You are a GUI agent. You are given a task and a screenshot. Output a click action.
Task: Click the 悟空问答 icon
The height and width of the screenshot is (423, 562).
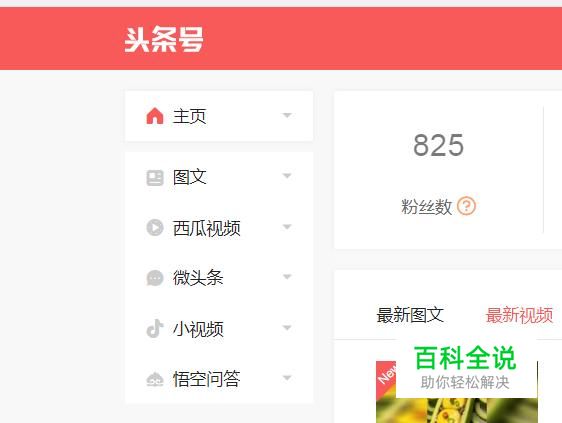coord(155,379)
